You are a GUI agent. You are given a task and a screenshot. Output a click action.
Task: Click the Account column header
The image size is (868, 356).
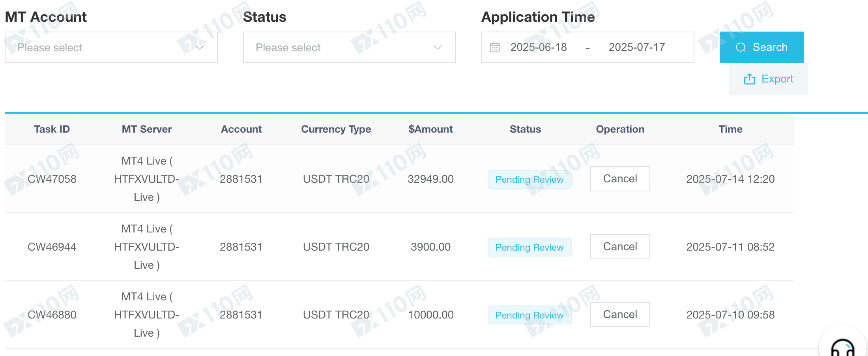241,129
